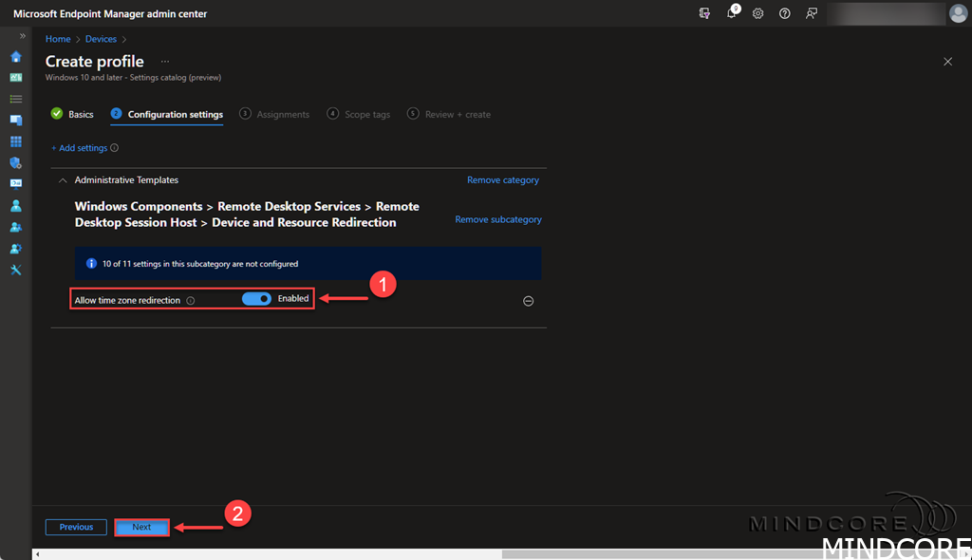972x560 pixels.
Task: Open the Home icon in the sidebar
Action: 15,56
